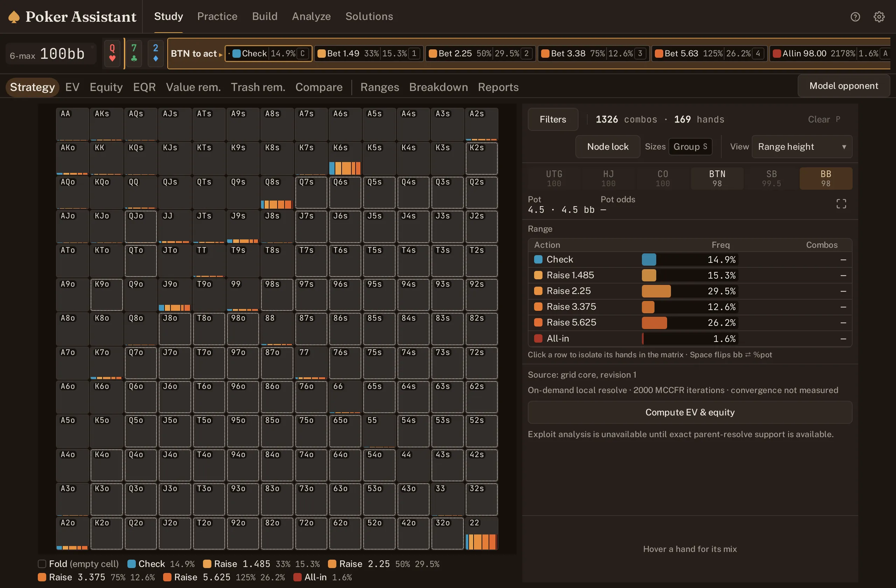Select Value rem. view tab
Screen dimensions: 896x588
(x=193, y=87)
